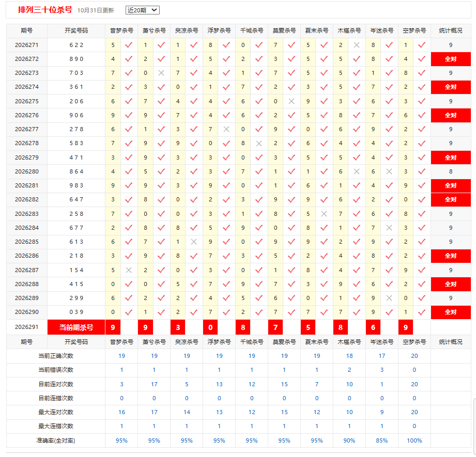
Task: Click the 全对 badge in row 2026272
Action: (x=451, y=59)
